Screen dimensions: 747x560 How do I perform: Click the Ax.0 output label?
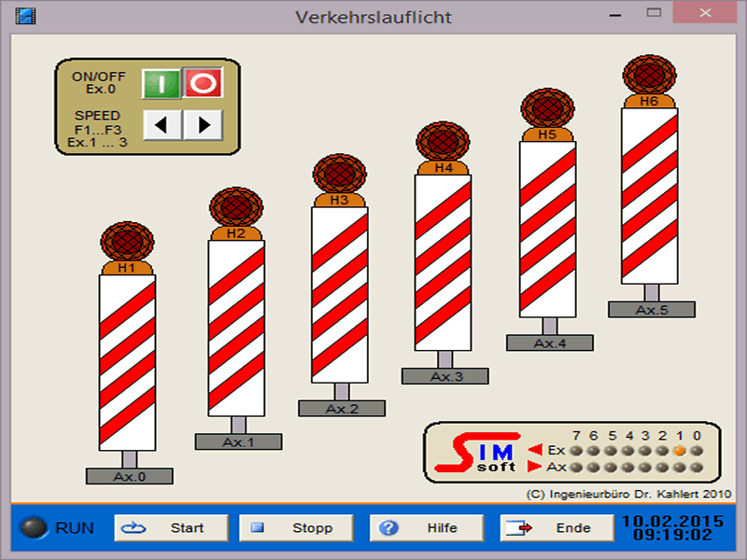click(129, 476)
